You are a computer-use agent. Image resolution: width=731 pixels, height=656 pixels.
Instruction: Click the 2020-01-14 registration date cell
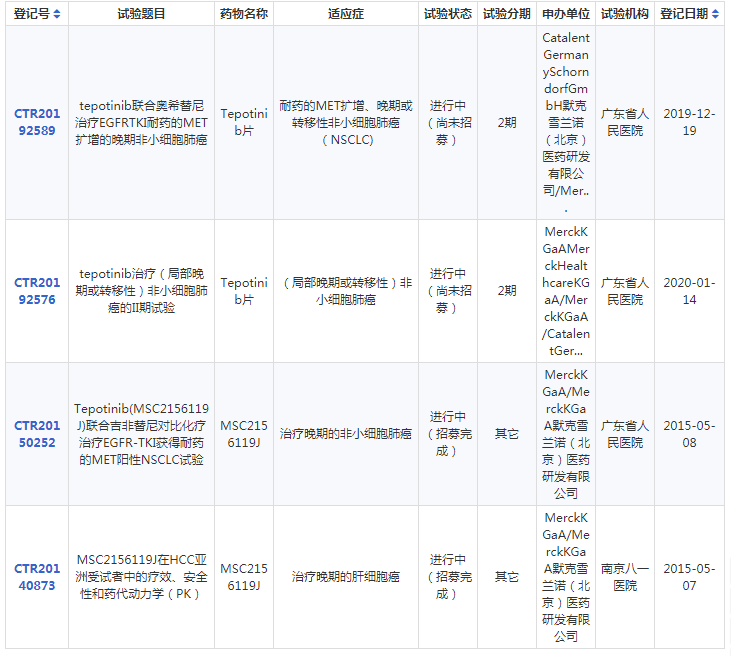(689, 291)
